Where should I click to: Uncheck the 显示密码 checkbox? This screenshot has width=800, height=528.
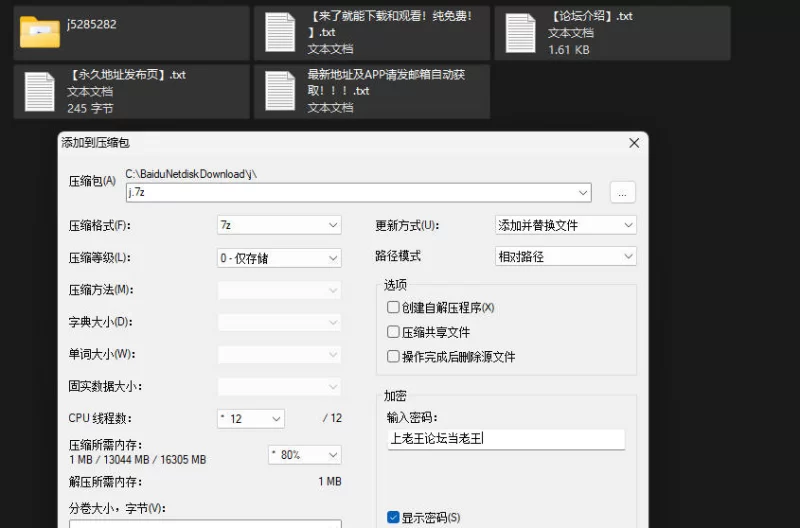pos(393,517)
